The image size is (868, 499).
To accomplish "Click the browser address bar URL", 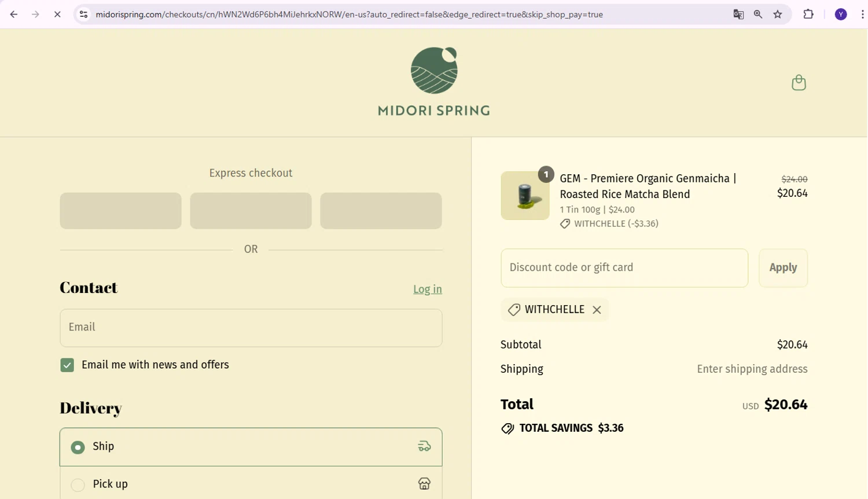I will pyautogui.click(x=350, y=14).
